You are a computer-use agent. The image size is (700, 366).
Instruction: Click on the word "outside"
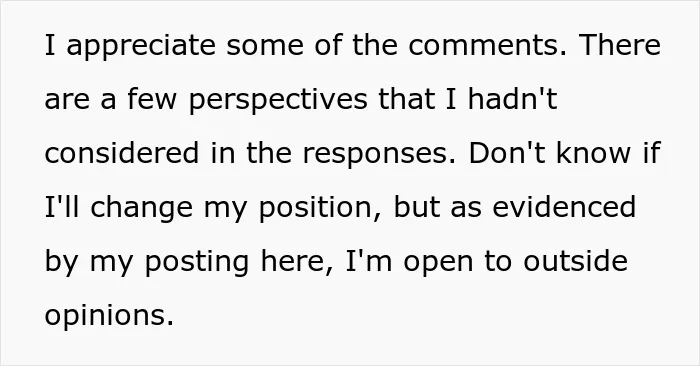coord(575,261)
